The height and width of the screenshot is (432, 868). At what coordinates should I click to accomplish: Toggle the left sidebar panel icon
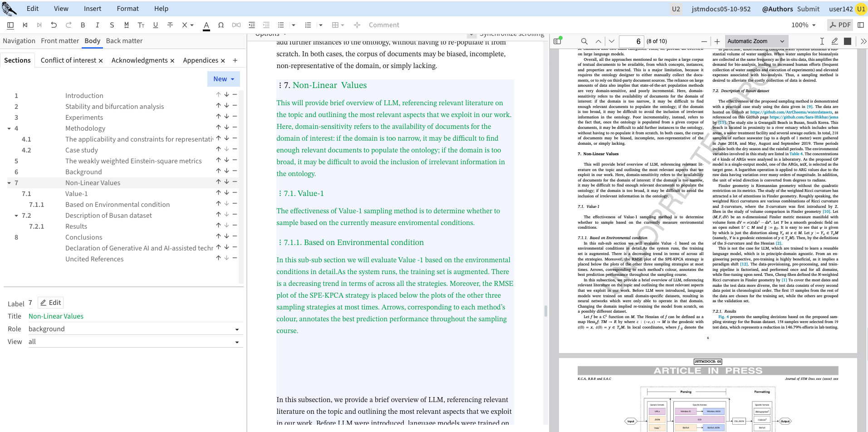pos(10,25)
